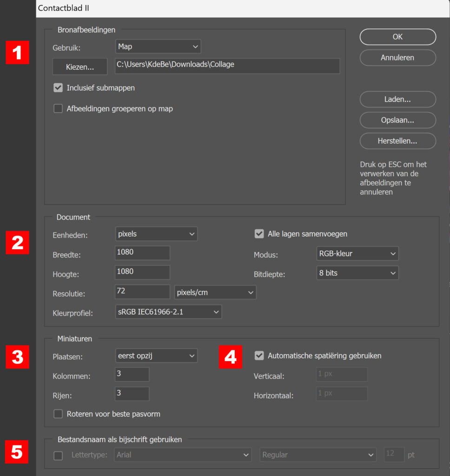450x476 pixels.
Task: Open the resolution units dropdown pixels/cm
Action: click(x=215, y=292)
